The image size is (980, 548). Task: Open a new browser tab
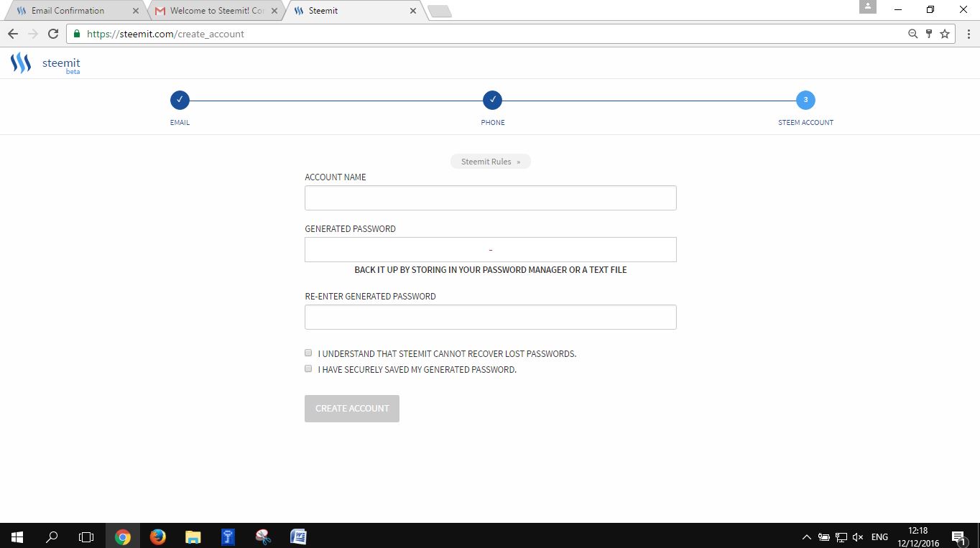[x=440, y=11]
